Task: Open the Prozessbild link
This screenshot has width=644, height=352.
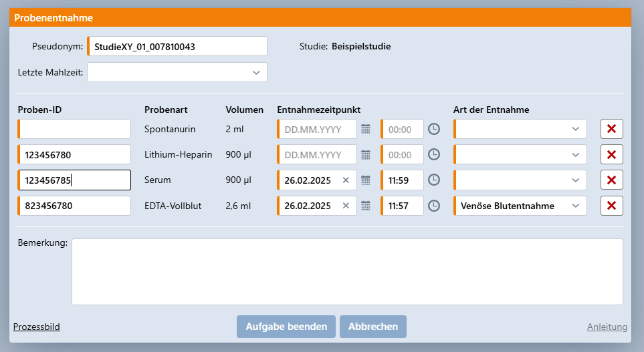Action: (x=37, y=327)
